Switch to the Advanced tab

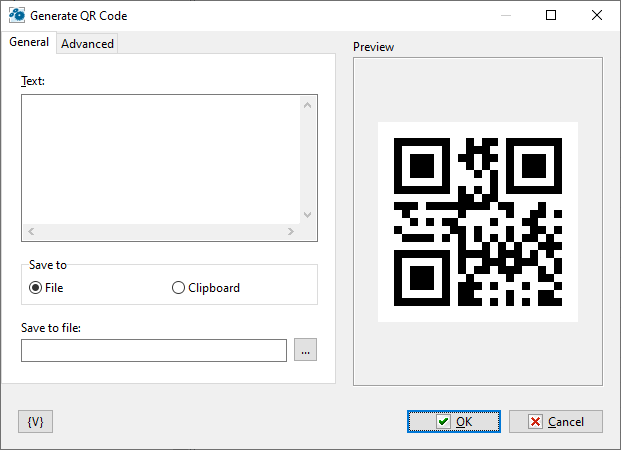point(87,44)
